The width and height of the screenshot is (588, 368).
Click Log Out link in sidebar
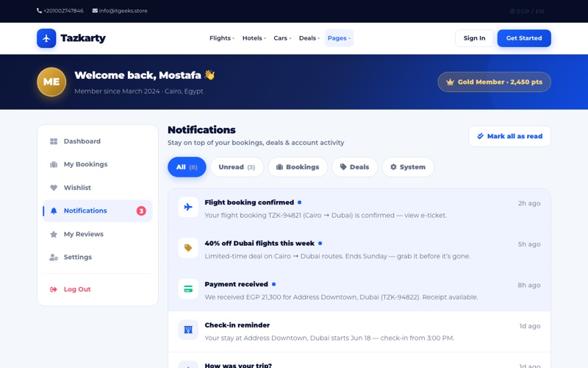click(x=98, y=289)
